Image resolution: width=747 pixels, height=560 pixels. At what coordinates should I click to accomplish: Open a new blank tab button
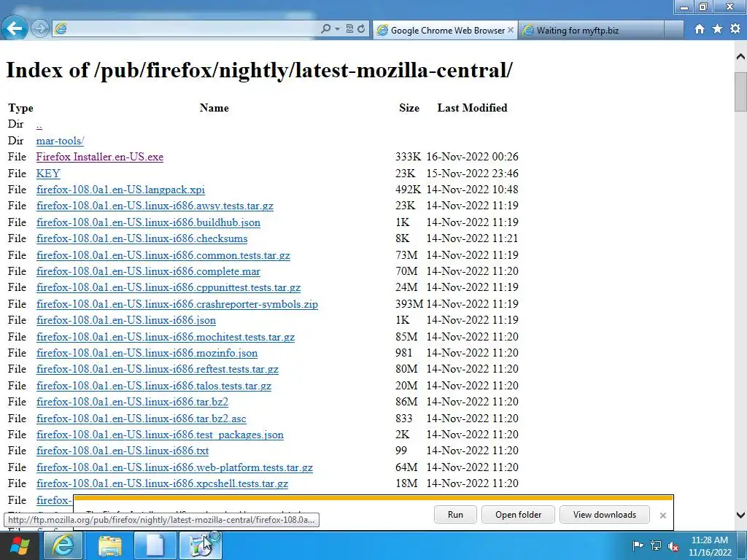click(x=673, y=30)
